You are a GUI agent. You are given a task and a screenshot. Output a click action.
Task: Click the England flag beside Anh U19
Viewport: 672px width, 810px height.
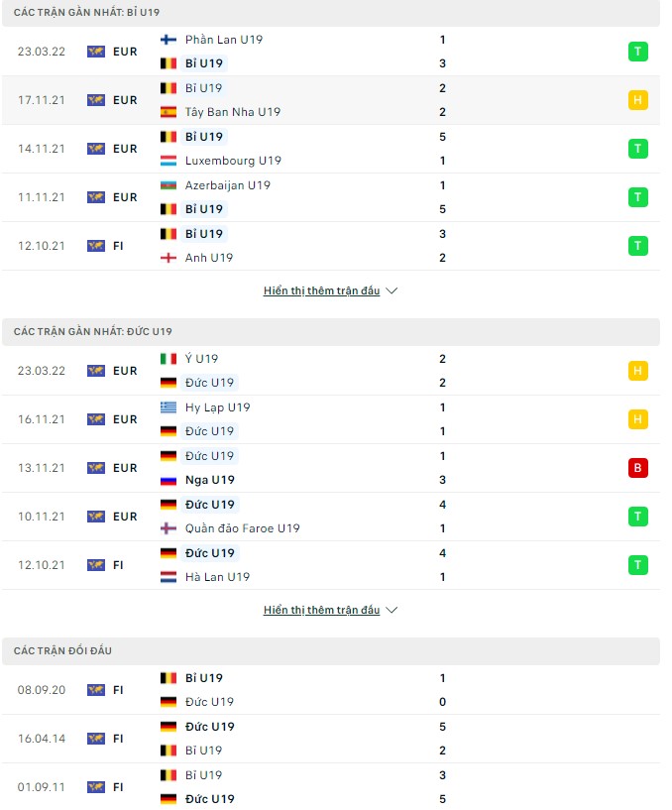[x=168, y=258]
